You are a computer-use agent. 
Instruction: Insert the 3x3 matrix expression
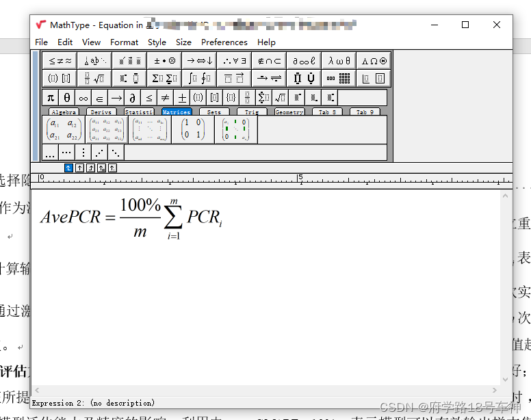[107, 129]
